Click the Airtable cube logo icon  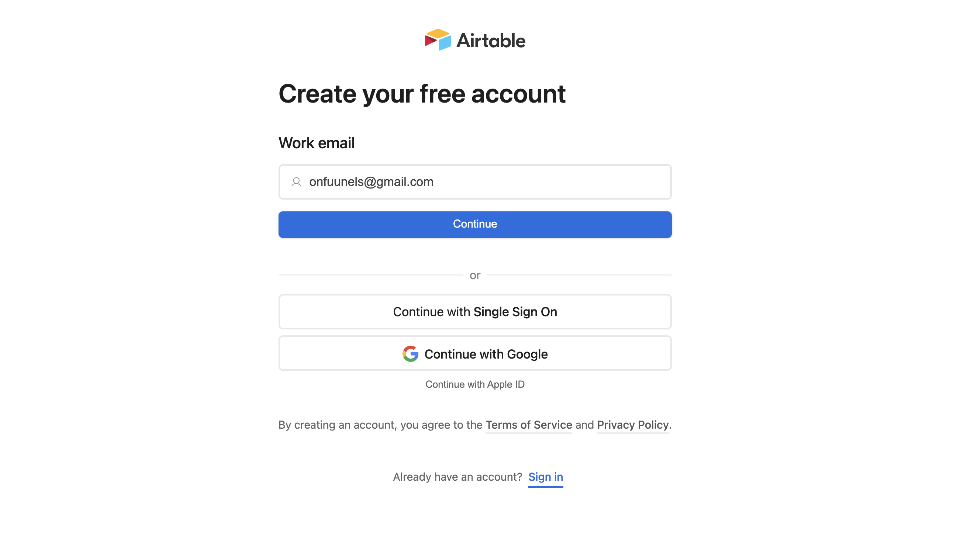pyautogui.click(x=438, y=40)
